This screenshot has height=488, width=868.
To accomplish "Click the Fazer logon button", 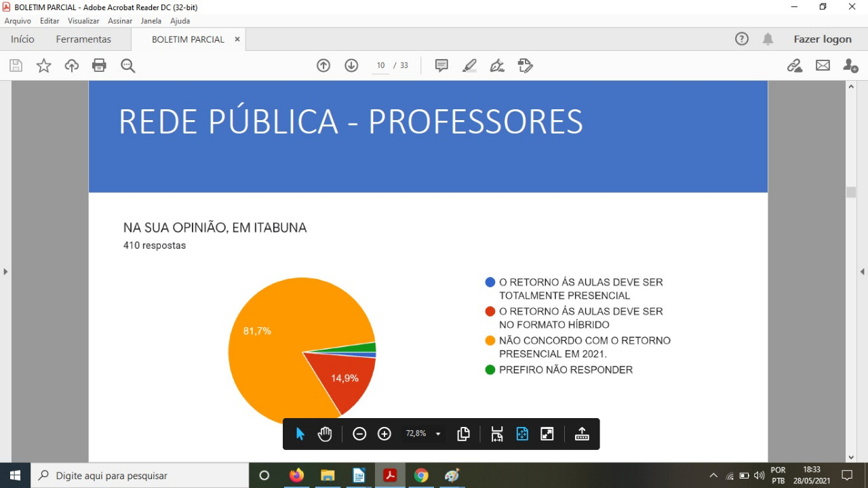I will point(822,39).
